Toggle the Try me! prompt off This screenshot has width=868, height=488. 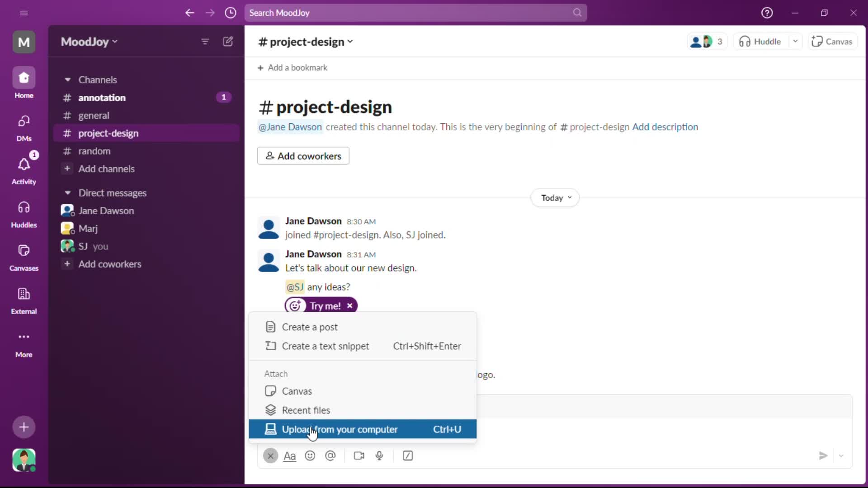pyautogui.click(x=350, y=305)
